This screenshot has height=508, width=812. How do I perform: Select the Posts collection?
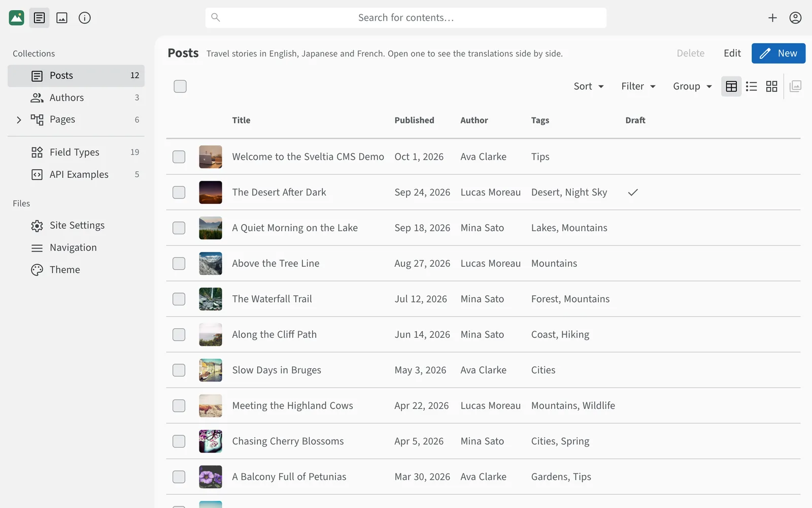(76, 76)
